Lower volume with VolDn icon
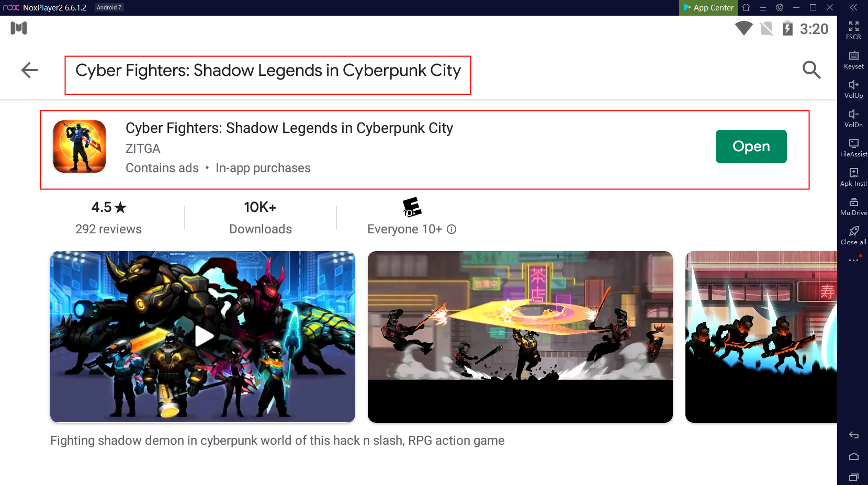 (853, 119)
